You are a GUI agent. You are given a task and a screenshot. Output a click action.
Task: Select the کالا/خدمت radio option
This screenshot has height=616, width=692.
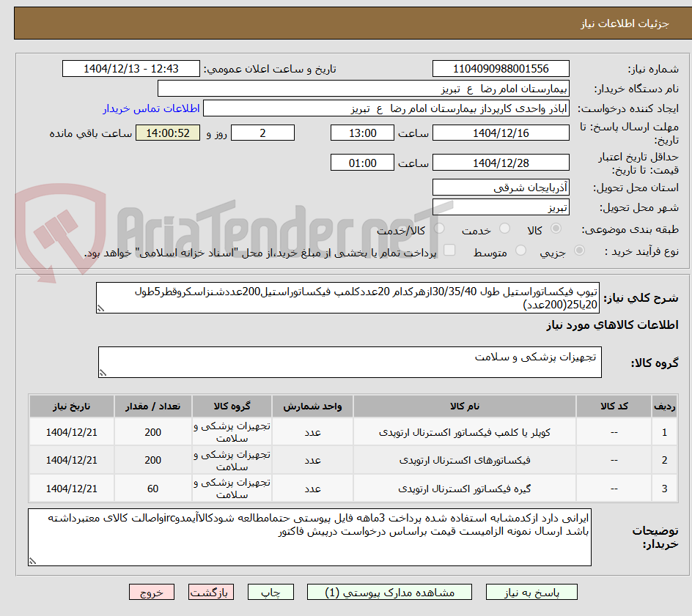439,229
